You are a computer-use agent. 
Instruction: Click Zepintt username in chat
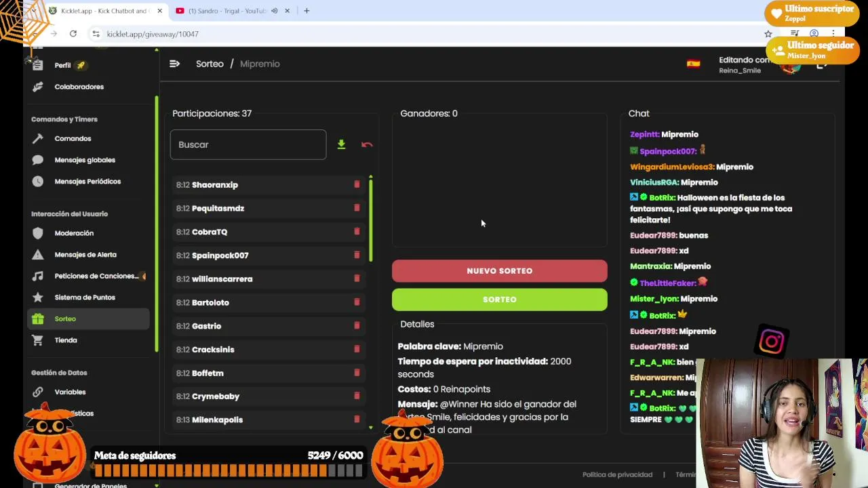644,134
